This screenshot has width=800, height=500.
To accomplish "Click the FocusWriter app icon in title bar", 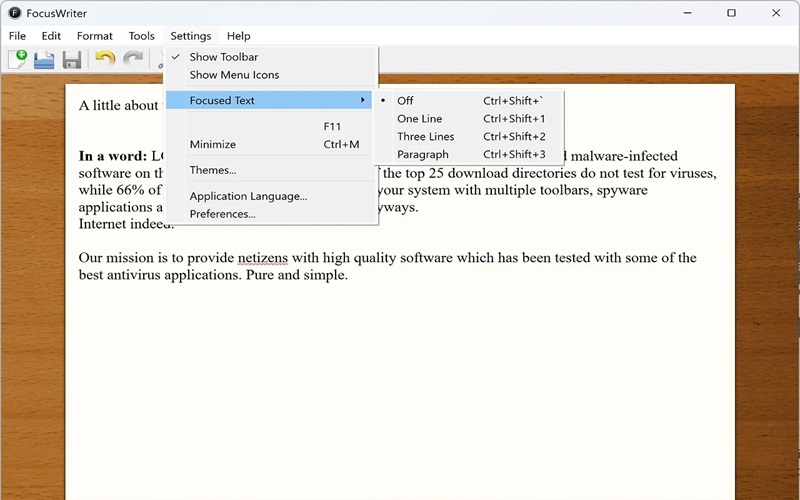I will pyautogui.click(x=15, y=13).
